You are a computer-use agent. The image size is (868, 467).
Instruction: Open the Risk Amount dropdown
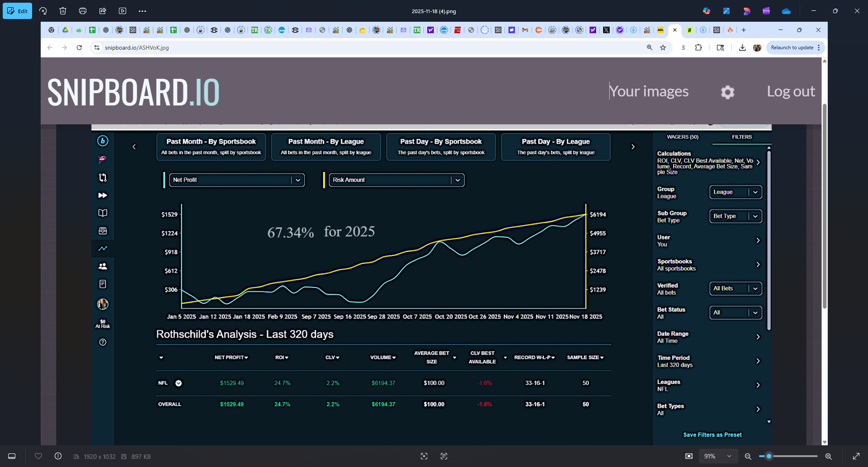[x=396, y=180]
